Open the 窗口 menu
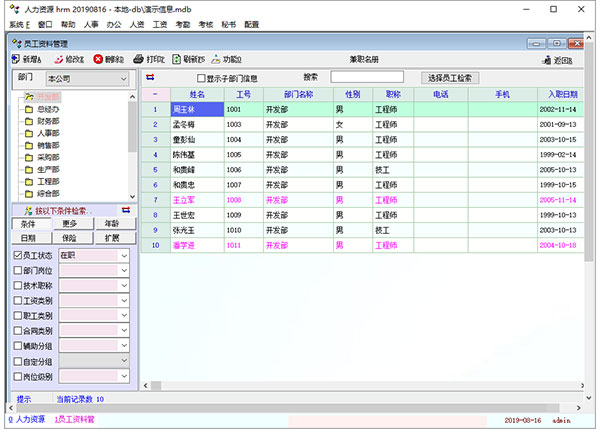The image size is (600, 433). click(x=45, y=24)
